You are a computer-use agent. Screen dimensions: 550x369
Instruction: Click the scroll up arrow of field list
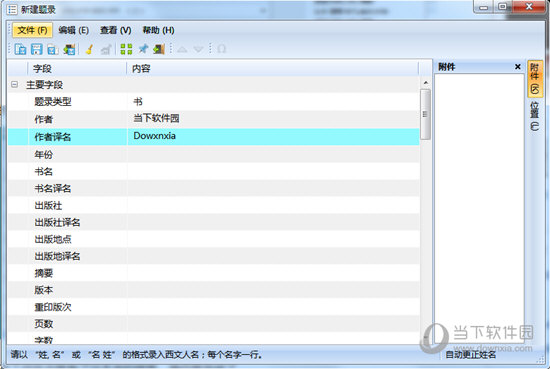click(x=425, y=83)
